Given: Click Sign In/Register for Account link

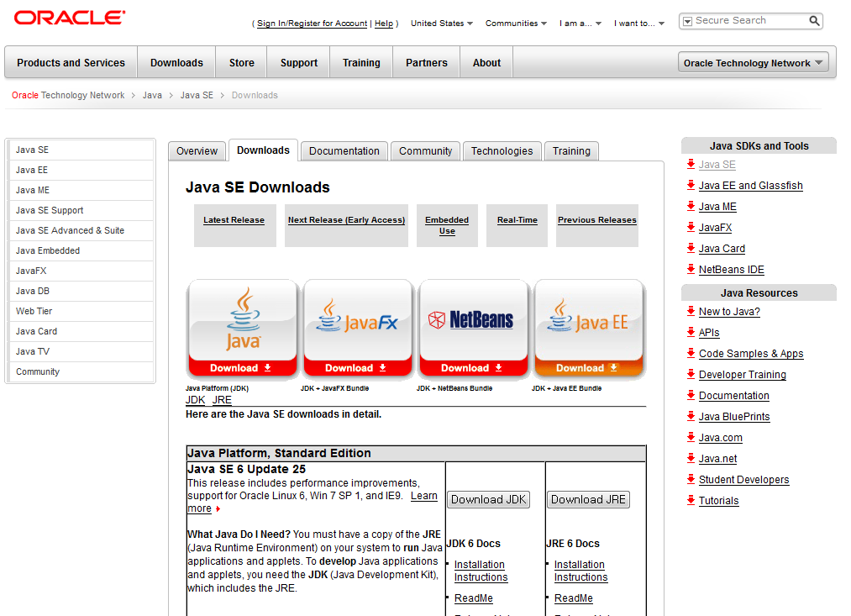Looking at the screenshot, I should tap(312, 24).
